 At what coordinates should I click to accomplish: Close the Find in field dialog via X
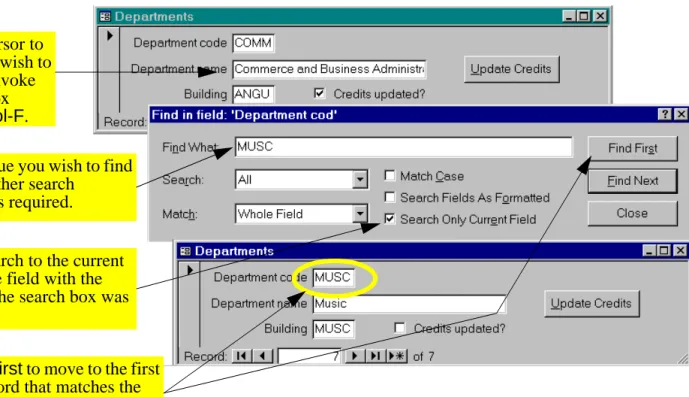[681, 114]
